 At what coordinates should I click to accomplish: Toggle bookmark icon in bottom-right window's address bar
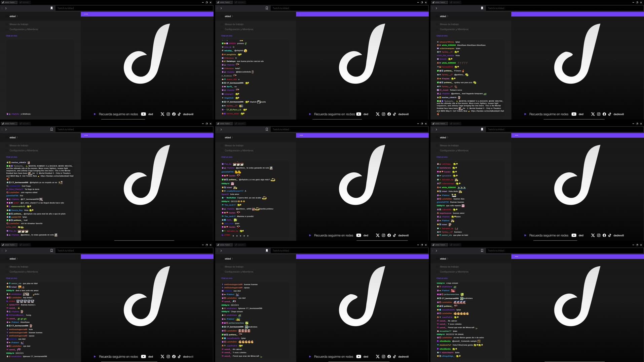(x=482, y=251)
